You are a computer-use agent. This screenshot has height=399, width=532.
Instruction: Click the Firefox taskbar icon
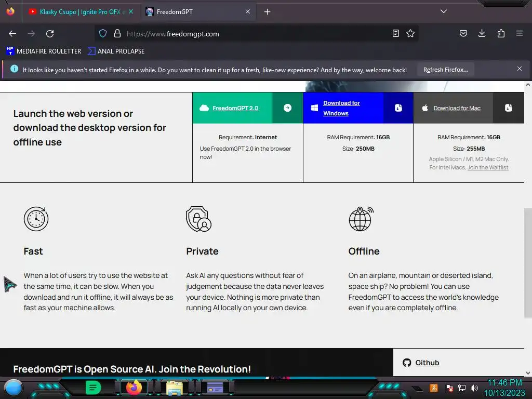[x=134, y=388]
